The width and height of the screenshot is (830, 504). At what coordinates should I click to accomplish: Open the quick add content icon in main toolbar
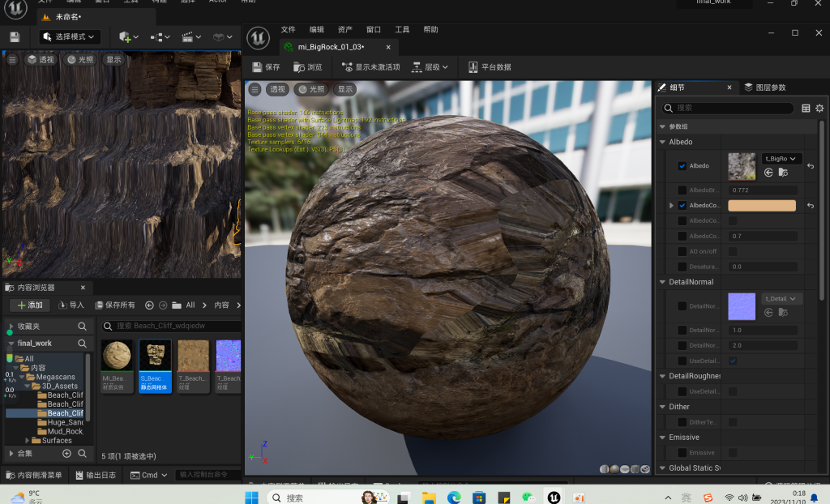125,37
